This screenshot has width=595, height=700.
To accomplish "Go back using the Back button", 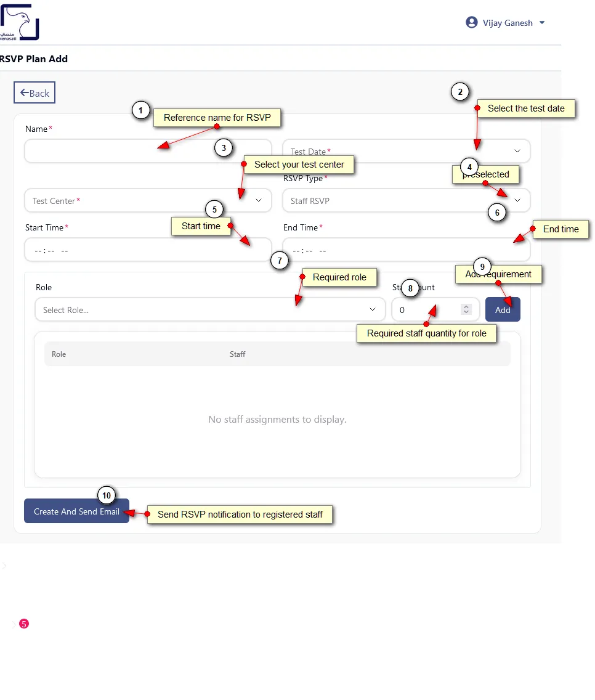I will click(34, 93).
